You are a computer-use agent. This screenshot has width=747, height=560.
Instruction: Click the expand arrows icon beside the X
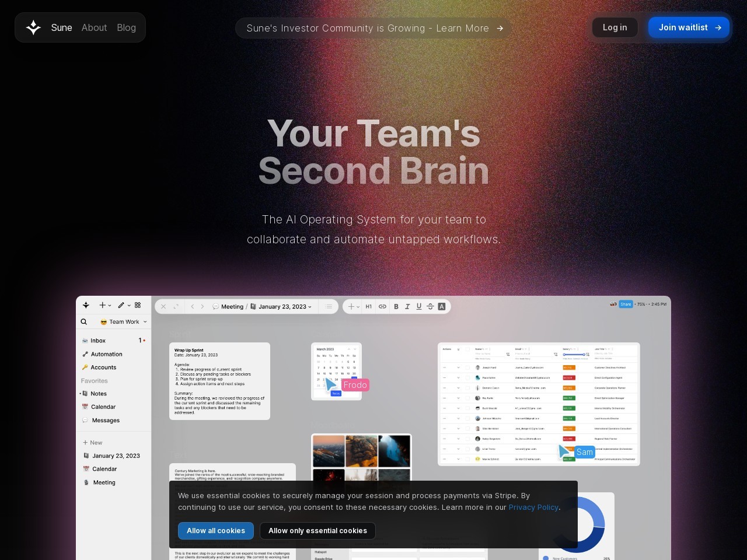click(x=176, y=306)
